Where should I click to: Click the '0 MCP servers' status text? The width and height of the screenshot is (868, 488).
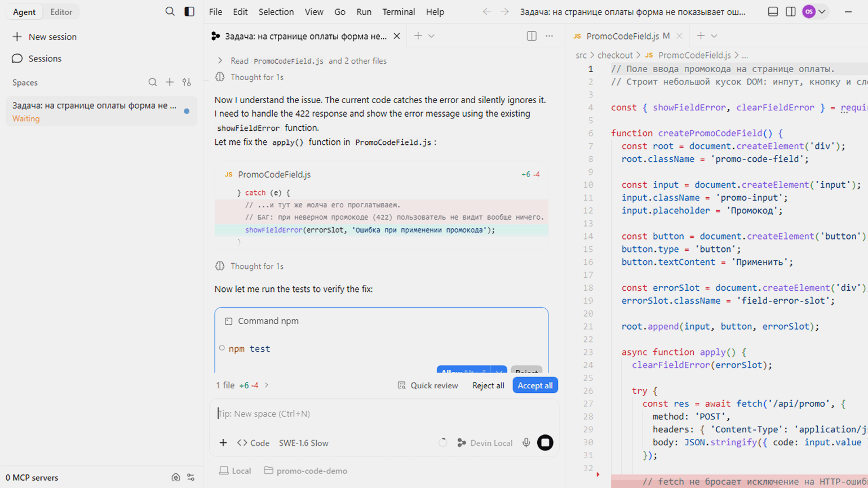click(x=32, y=478)
